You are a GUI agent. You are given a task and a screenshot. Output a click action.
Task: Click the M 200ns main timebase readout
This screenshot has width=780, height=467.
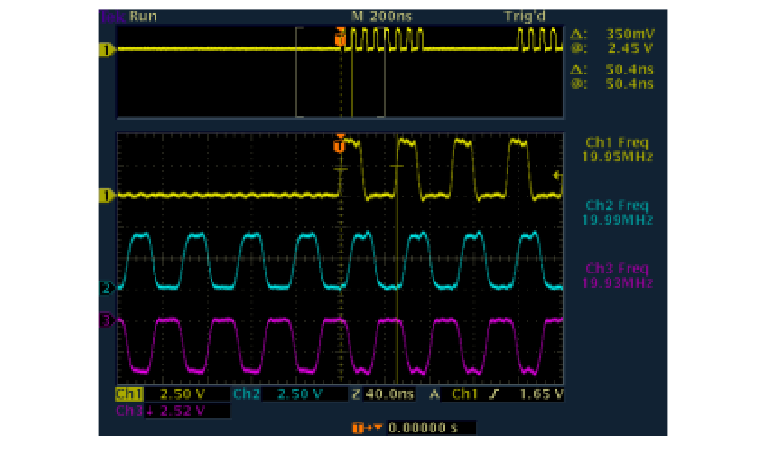[374, 16]
